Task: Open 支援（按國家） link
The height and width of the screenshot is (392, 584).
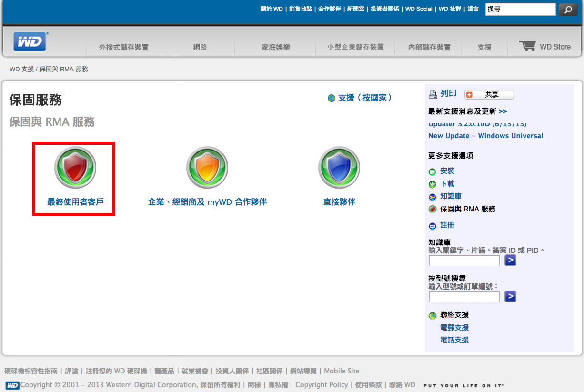Action: pyautogui.click(x=365, y=98)
